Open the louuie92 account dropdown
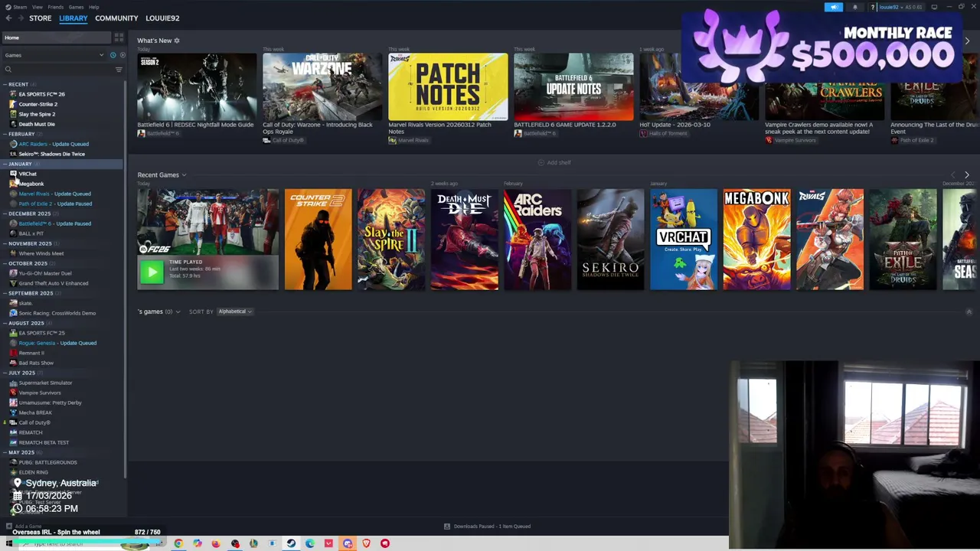Screen dimensions: 980x551 (900, 7)
